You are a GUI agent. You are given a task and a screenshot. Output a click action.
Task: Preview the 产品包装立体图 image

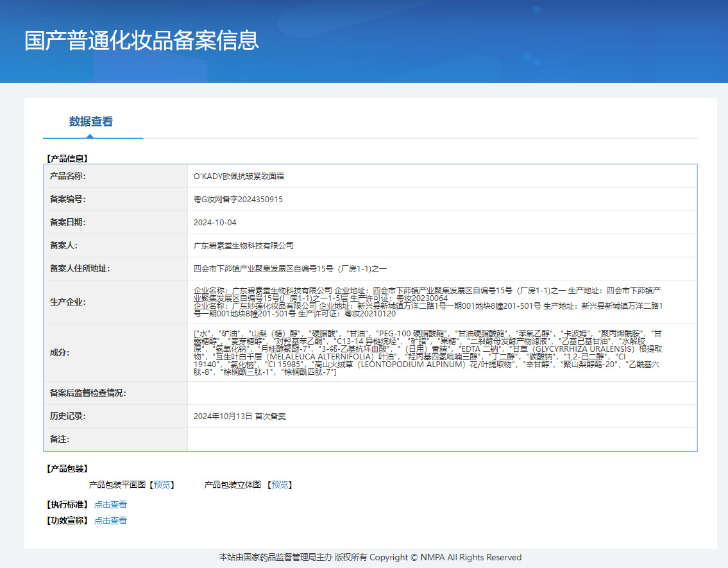280,485
